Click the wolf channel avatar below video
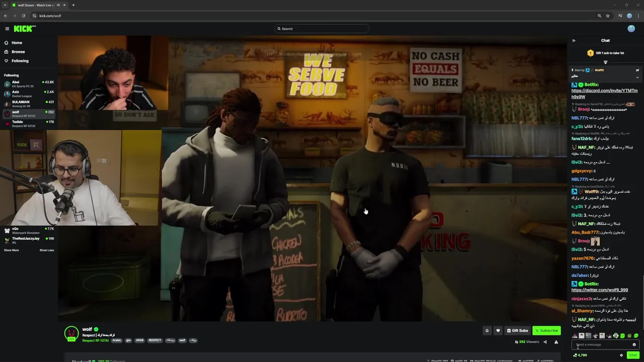 (x=71, y=334)
